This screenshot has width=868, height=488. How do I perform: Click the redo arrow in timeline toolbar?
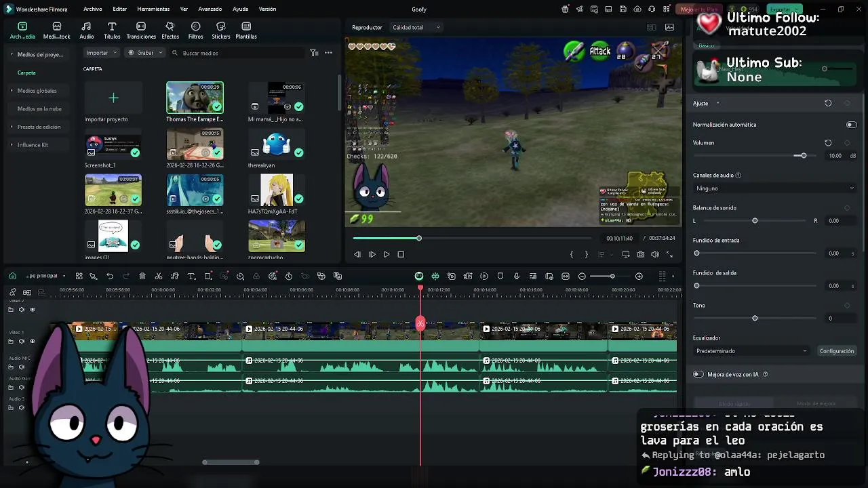126,277
